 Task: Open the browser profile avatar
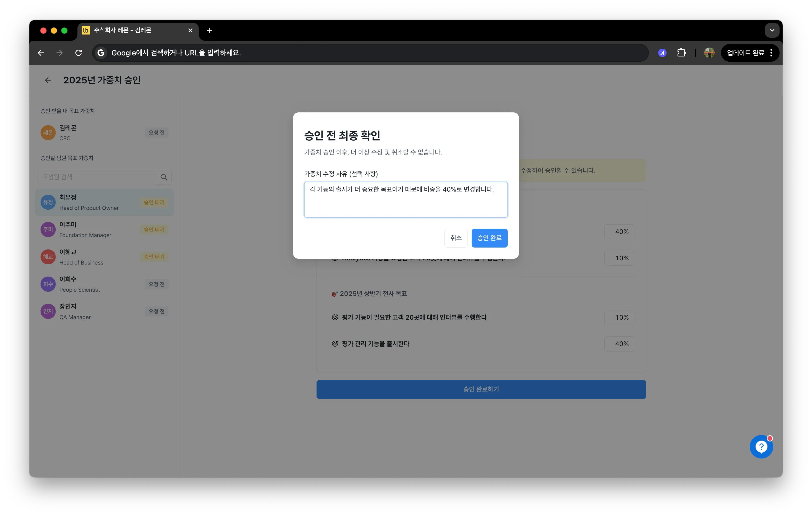[x=709, y=53]
